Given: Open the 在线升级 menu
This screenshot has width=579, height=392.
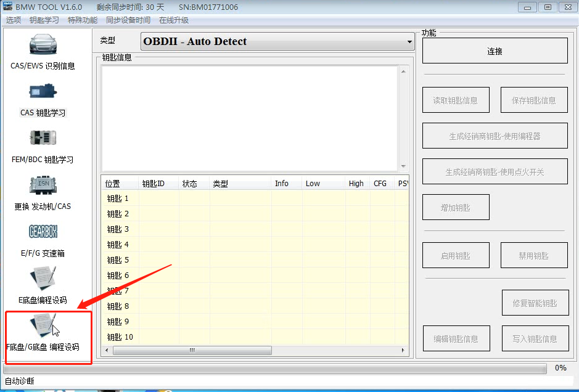Looking at the screenshot, I should click(174, 20).
